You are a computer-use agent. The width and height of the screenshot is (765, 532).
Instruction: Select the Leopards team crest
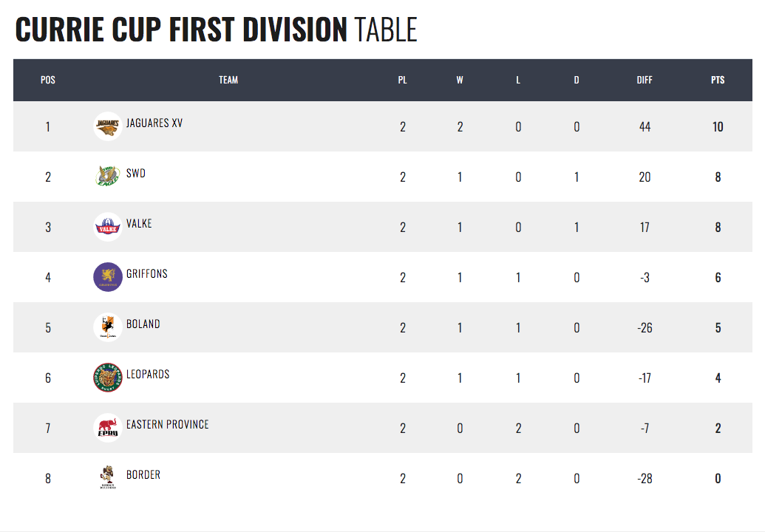coord(107,378)
